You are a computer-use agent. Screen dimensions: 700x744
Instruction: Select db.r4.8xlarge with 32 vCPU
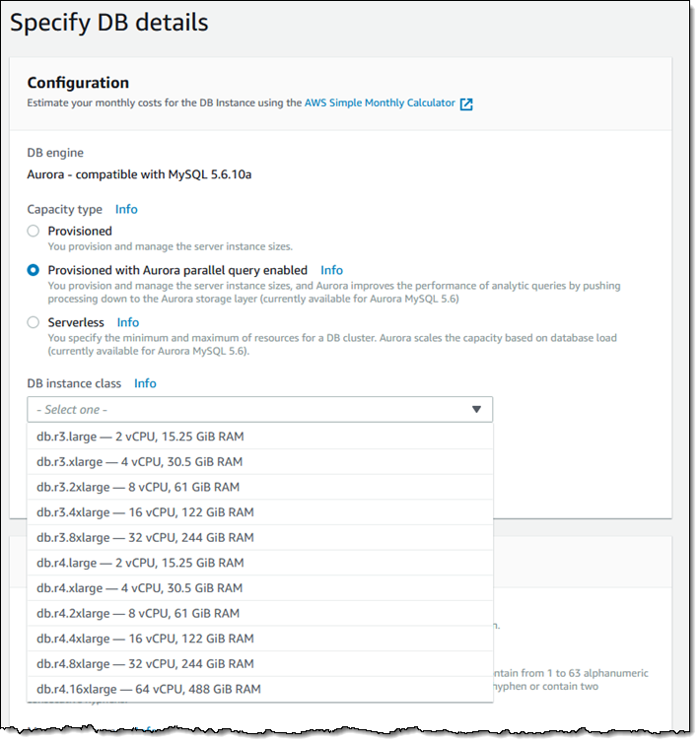(x=145, y=664)
